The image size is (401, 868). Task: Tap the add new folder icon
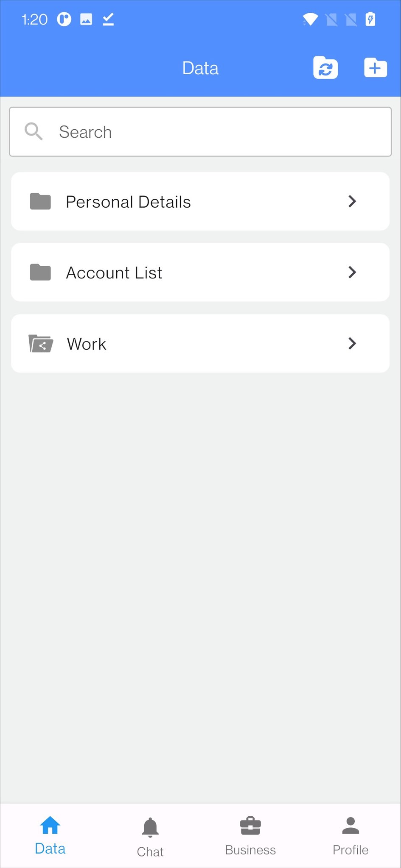click(x=375, y=68)
